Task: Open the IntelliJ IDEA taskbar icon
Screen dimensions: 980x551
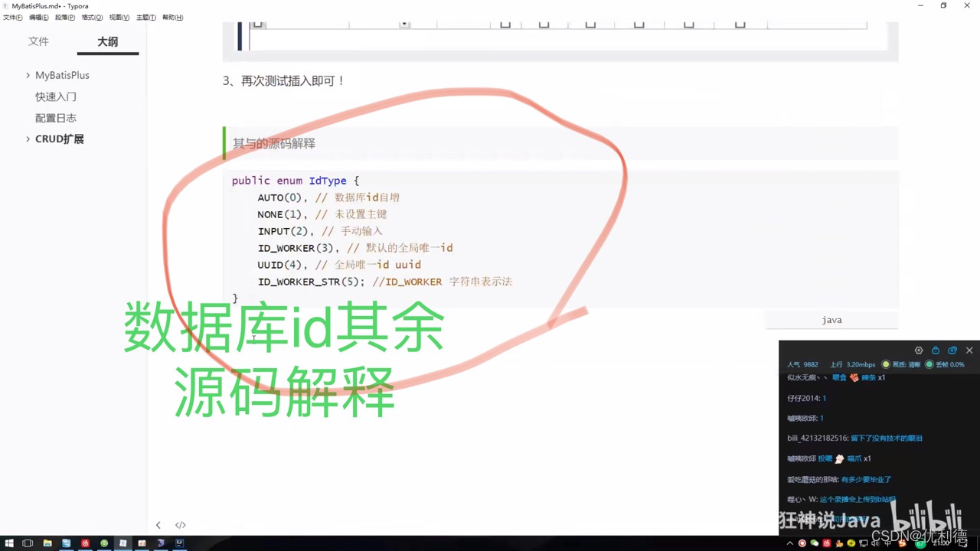Action: tap(179, 543)
